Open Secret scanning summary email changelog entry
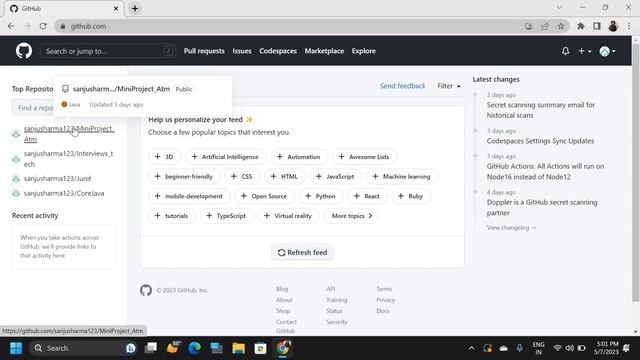Screen dimensions: 640x360 540,110
